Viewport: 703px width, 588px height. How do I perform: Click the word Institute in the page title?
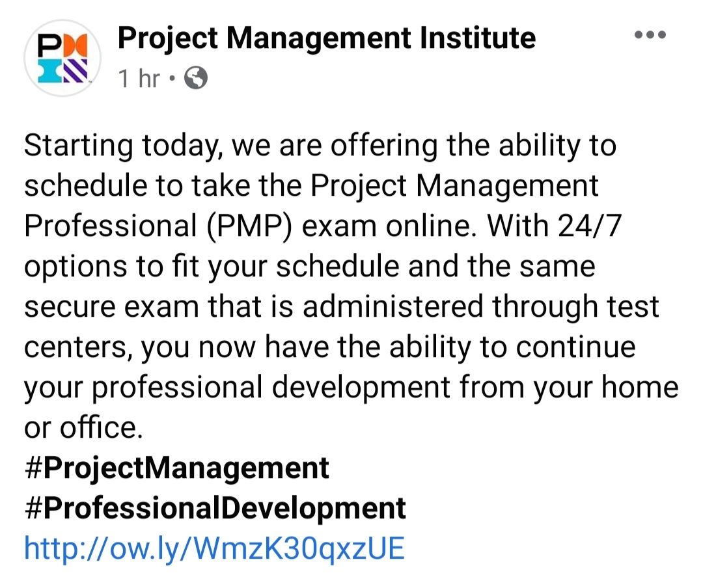478,37
